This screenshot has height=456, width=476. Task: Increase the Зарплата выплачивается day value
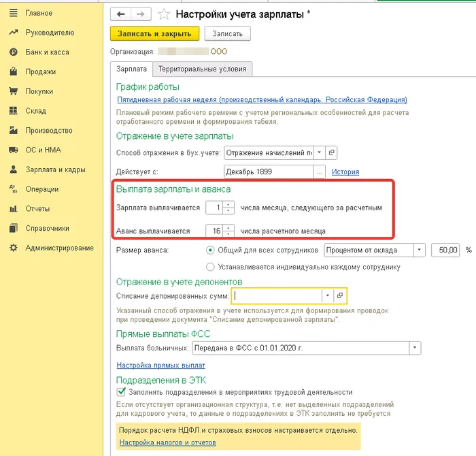click(x=228, y=204)
